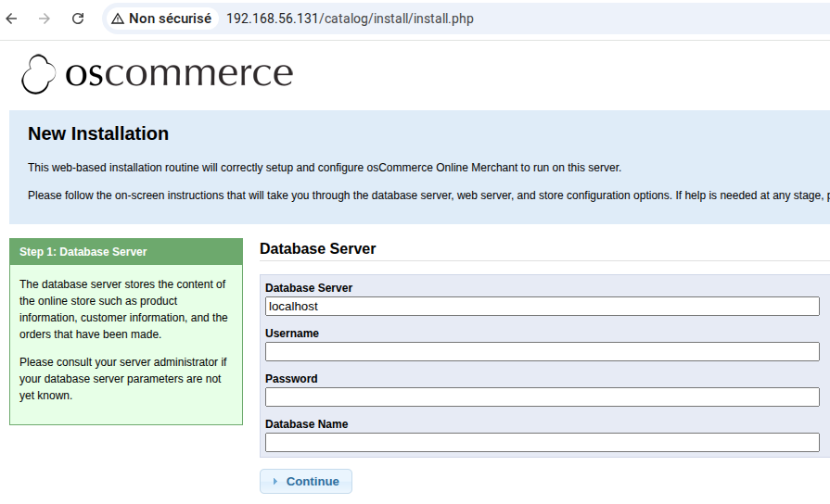Open the Non sécurisé site info badge

(x=162, y=19)
